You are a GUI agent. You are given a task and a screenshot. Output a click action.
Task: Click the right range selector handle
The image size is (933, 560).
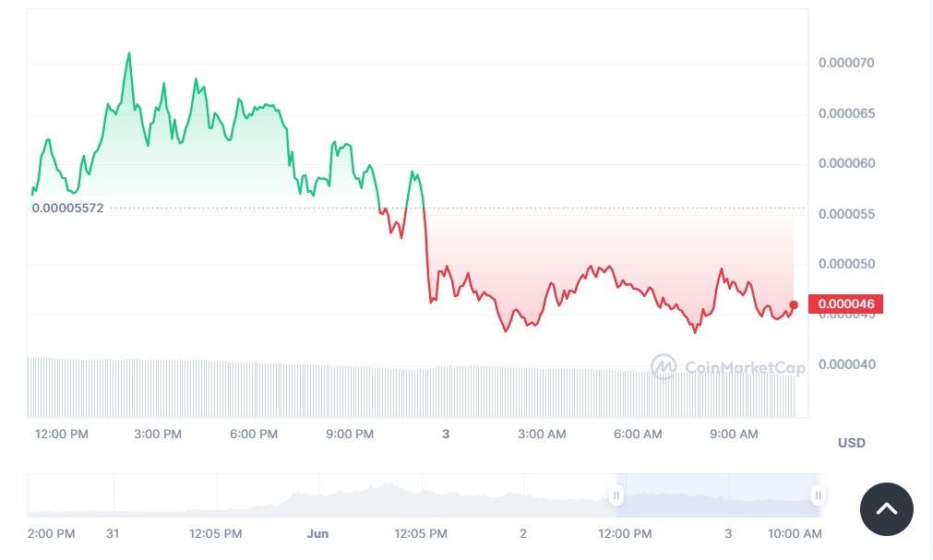coord(818,496)
